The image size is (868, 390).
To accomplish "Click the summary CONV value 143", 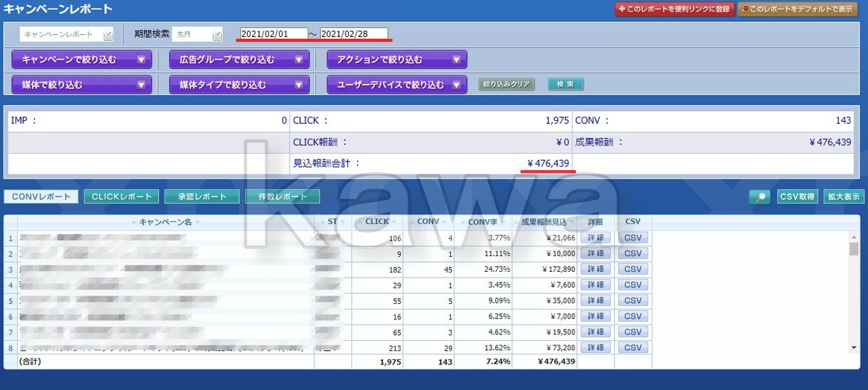I will pos(844,121).
